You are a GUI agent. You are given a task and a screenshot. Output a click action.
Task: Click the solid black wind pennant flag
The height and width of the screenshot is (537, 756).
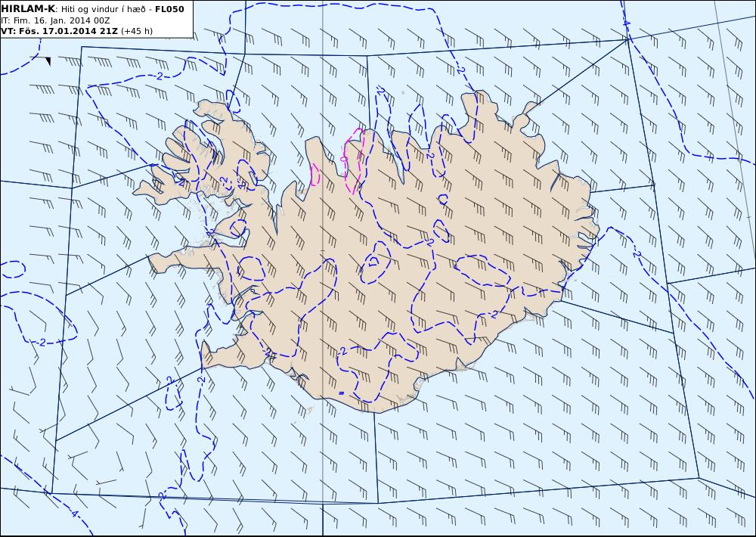coord(48,61)
